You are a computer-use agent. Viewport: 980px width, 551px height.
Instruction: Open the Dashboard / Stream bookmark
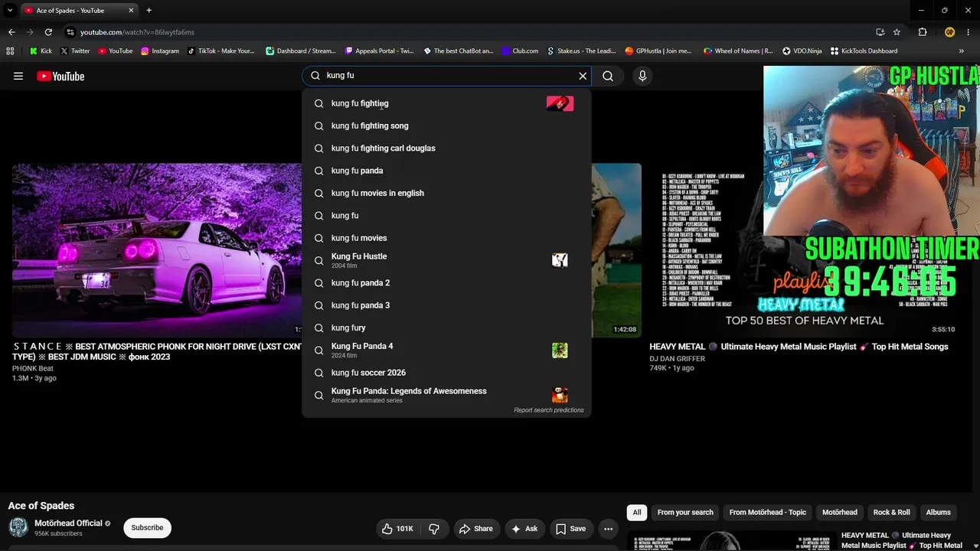coord(301,51)
